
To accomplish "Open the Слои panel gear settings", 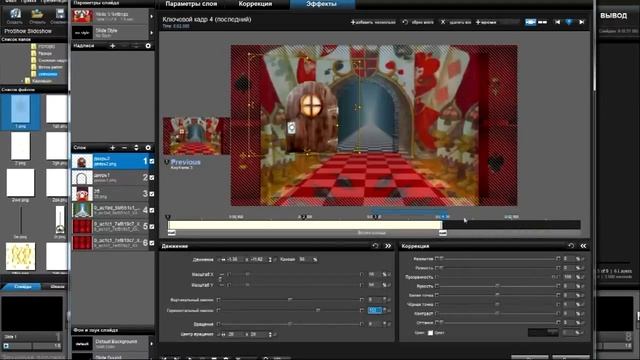I will point(148,147).
